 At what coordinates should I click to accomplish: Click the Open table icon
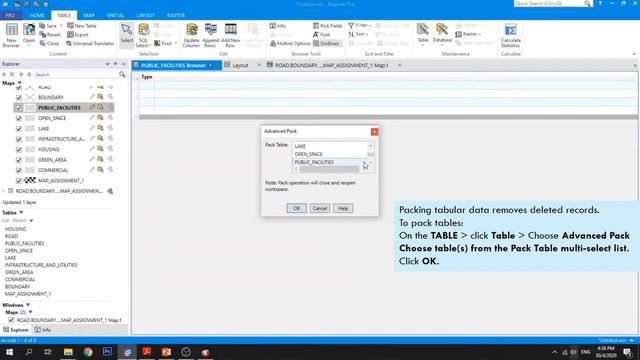pyautogui.click(x=29, y=35)
